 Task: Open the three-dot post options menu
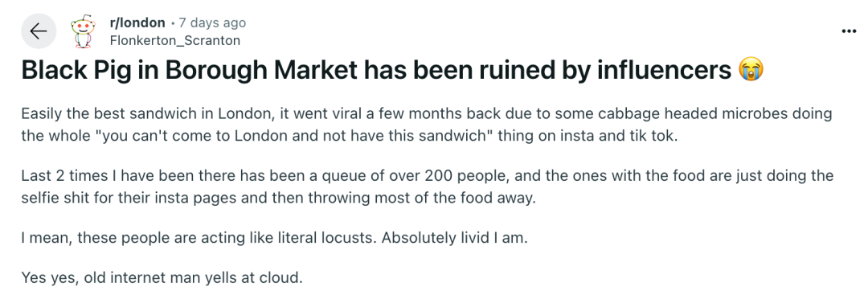coord(849,31)
